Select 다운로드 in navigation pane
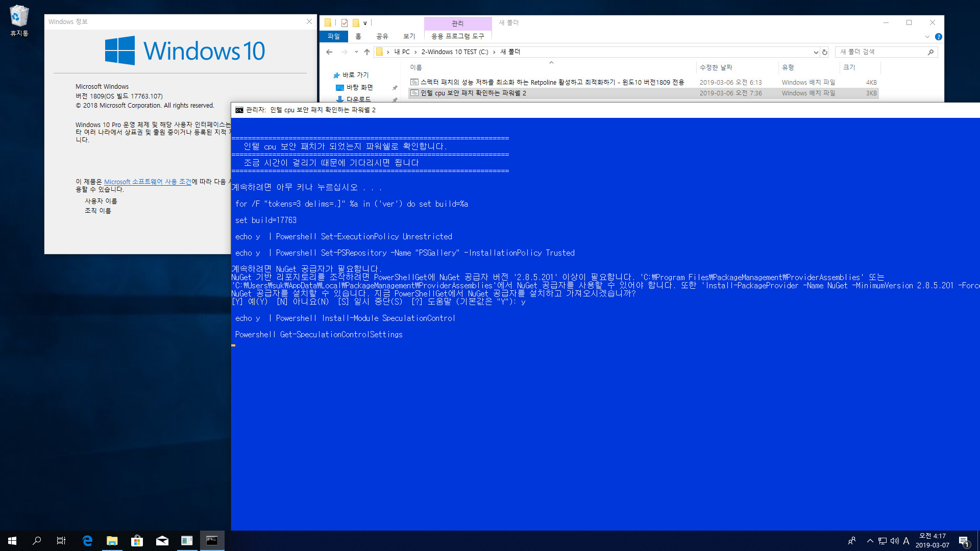 tap(358, 99)
